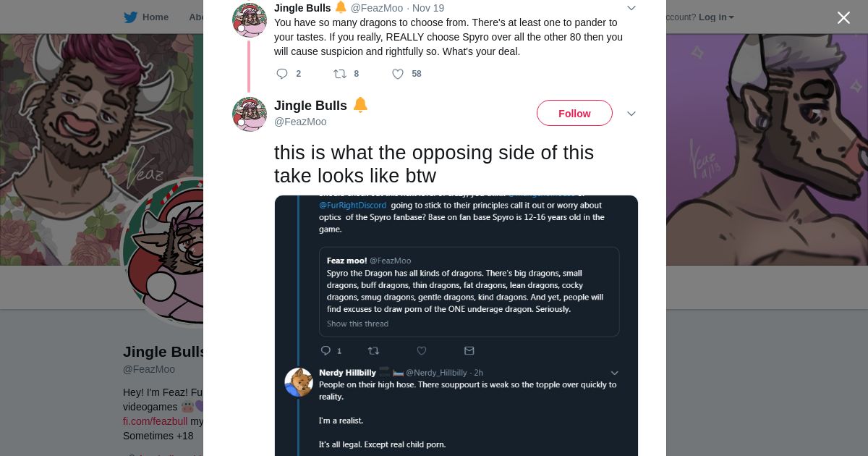Retweet the Nov 19 dragons tweet
Viewport: 868px width, 456px height.
[x=340, y=74]
